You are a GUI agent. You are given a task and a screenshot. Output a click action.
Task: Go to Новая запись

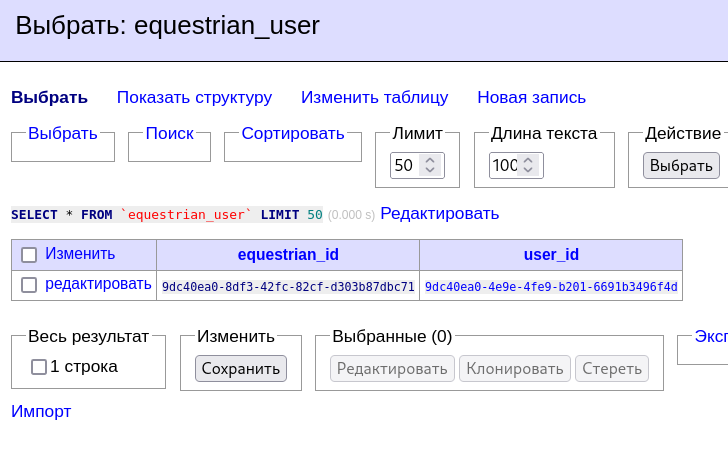pos(531,98)
